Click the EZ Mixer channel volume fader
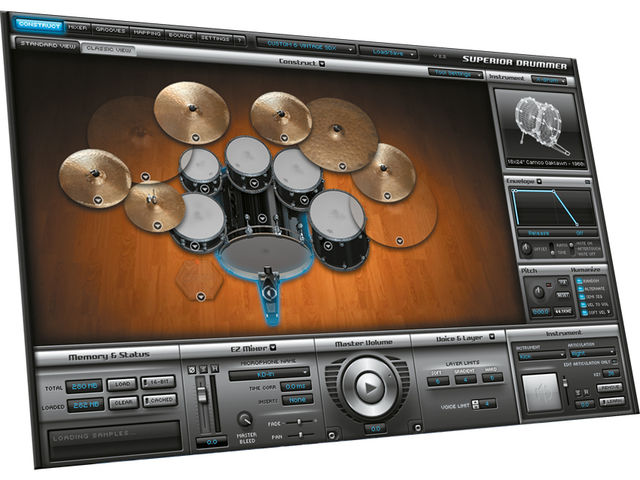 [201, 394]
